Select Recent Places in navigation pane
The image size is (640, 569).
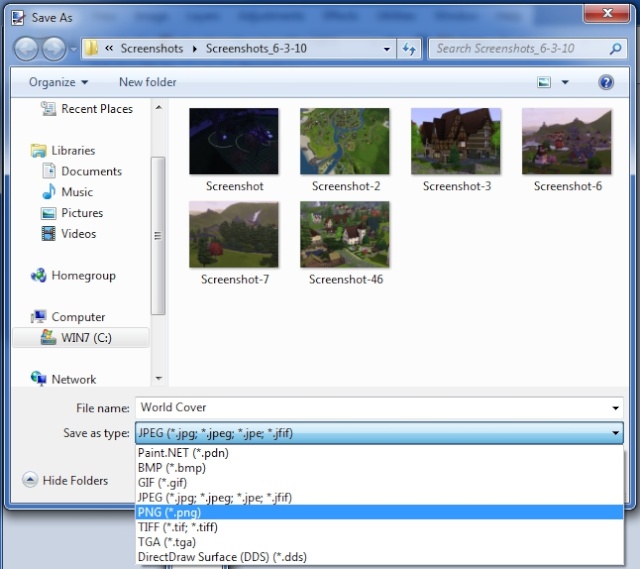click(x=97, y=109)
